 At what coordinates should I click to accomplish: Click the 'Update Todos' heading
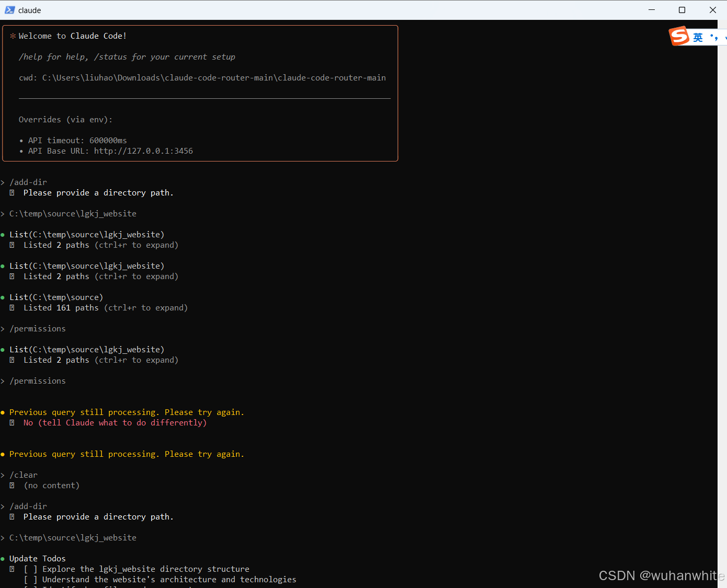point(38,559)
